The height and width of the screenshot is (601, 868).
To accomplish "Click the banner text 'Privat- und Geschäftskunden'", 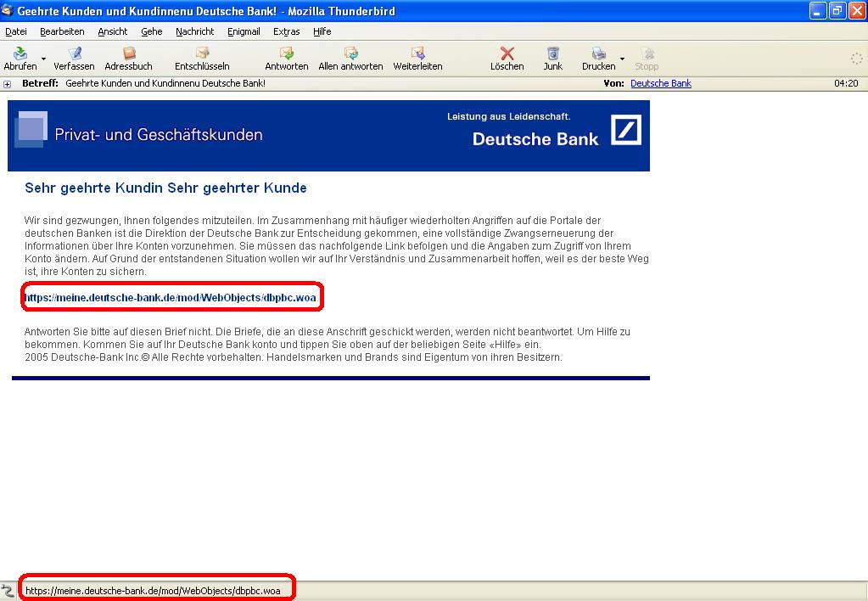I will click(x=159, y=135).
